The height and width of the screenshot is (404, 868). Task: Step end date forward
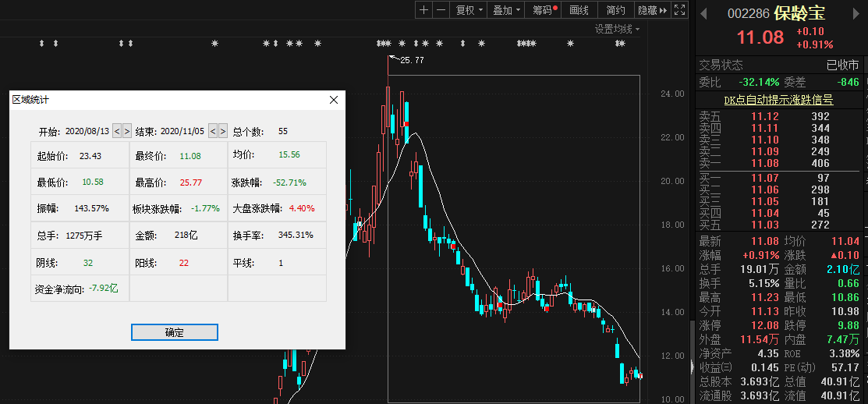pos(222,131)
